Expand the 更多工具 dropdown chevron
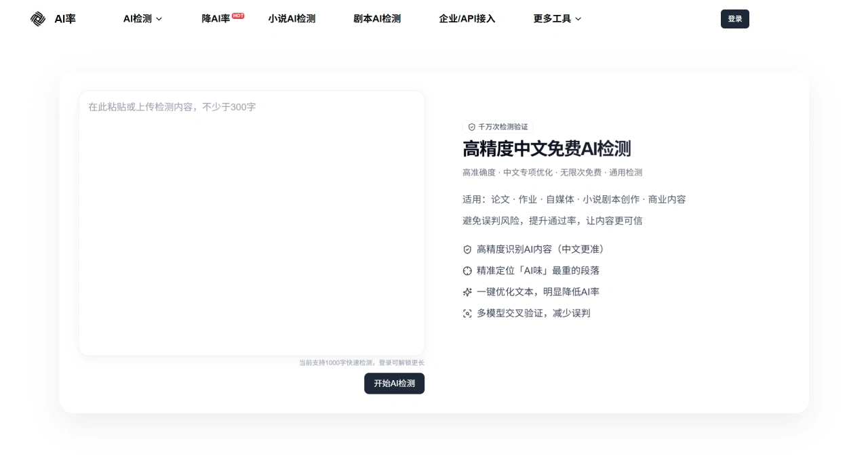This screenshot has height=473, width=868. coord(578,19)
